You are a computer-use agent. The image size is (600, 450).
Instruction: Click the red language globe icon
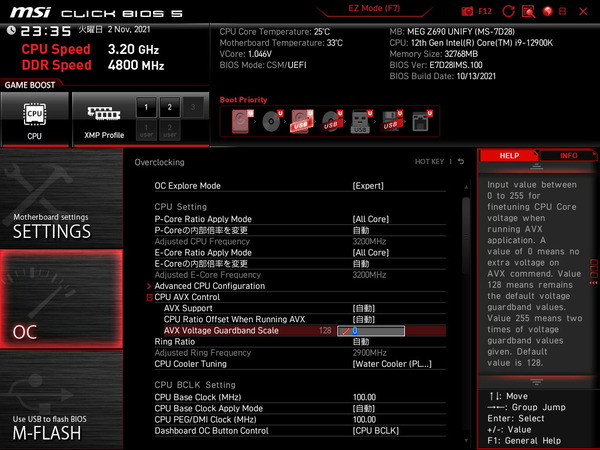click(548, 11)
